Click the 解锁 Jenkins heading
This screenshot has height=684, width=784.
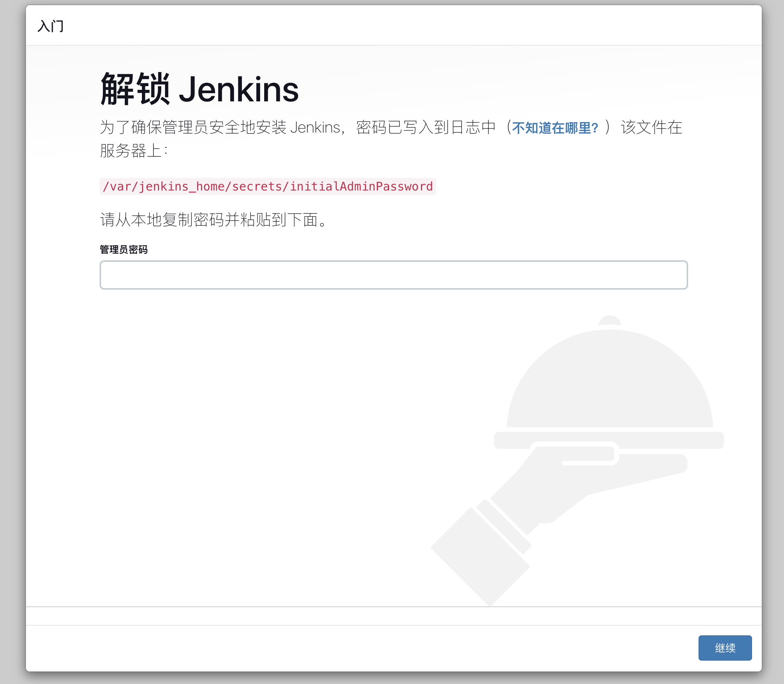[199, 89]
